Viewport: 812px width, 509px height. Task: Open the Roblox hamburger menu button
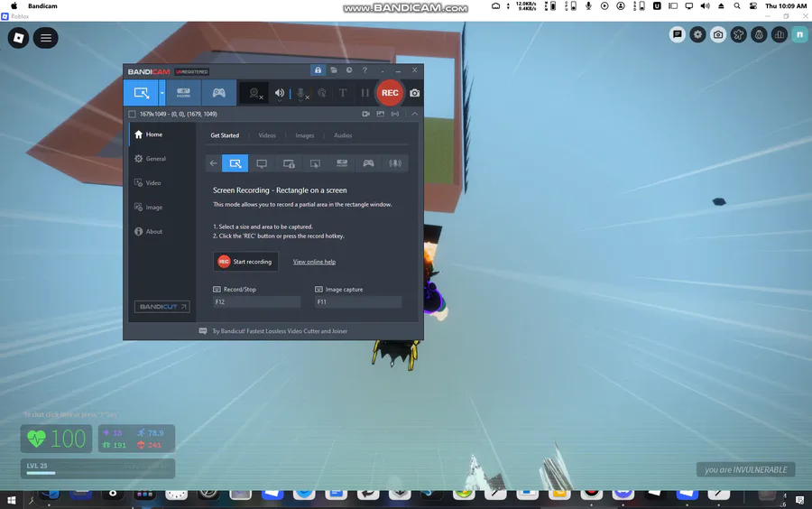(46, 38)
